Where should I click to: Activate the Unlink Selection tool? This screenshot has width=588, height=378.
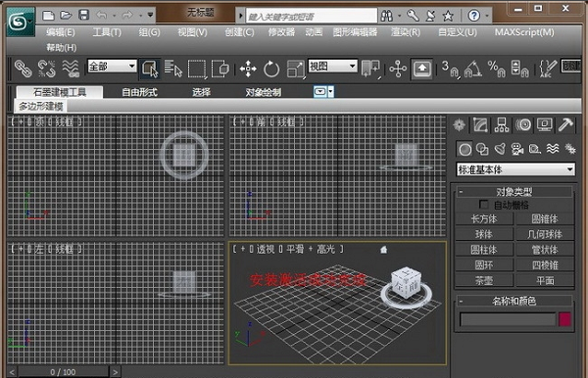pos(46,69)
